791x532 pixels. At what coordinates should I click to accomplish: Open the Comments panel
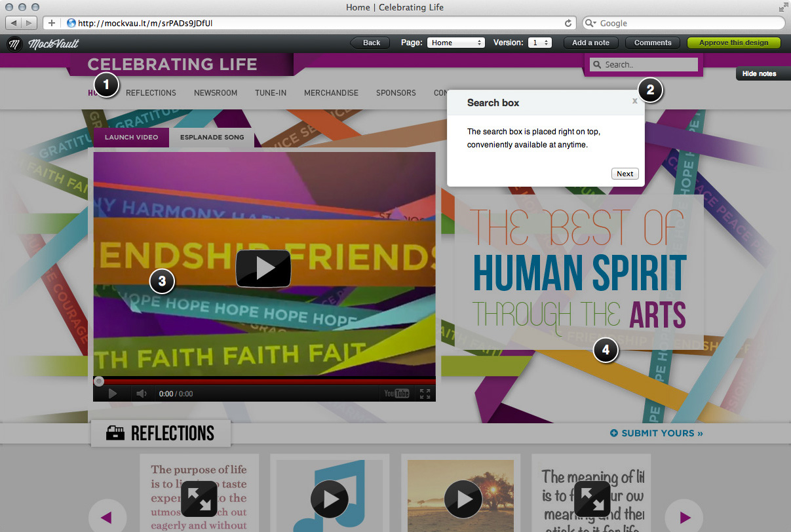point(653,43)
